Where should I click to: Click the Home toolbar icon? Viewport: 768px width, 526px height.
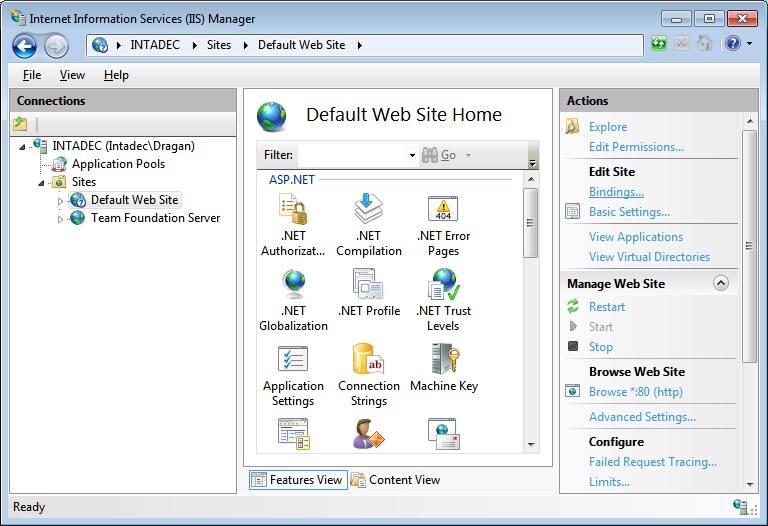coord(704,44)
